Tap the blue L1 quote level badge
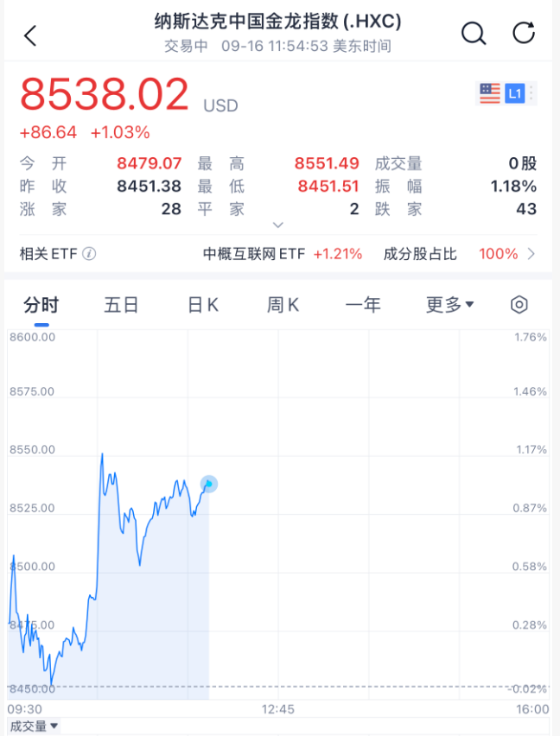The height and width of the screenshot is (736, 560). [x=514, y=93]
